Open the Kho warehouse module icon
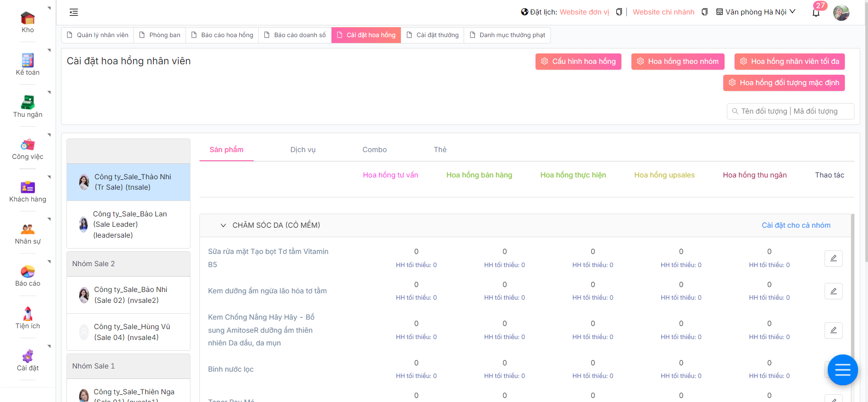Screen dimensions: 868x402 (x=28, y=19)
